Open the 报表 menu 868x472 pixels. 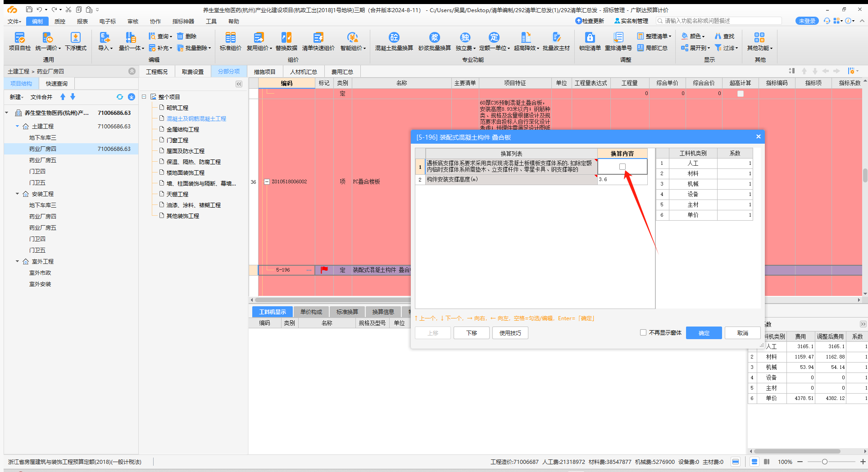point(82,21)
